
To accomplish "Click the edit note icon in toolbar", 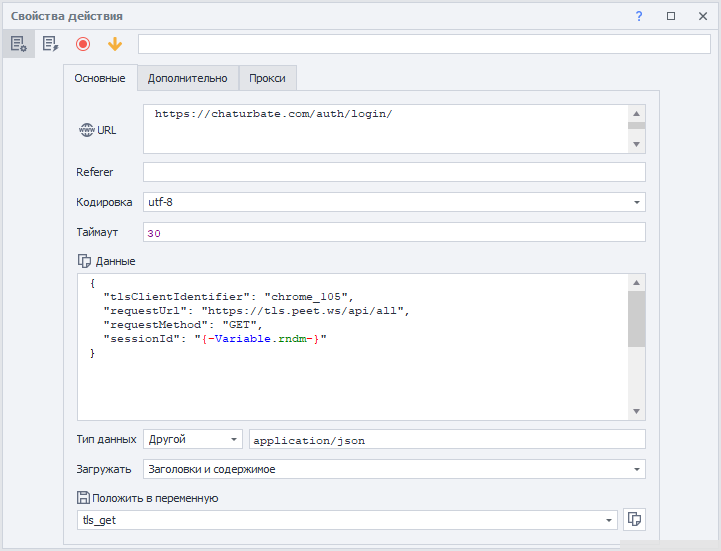I will coord(50,44).
